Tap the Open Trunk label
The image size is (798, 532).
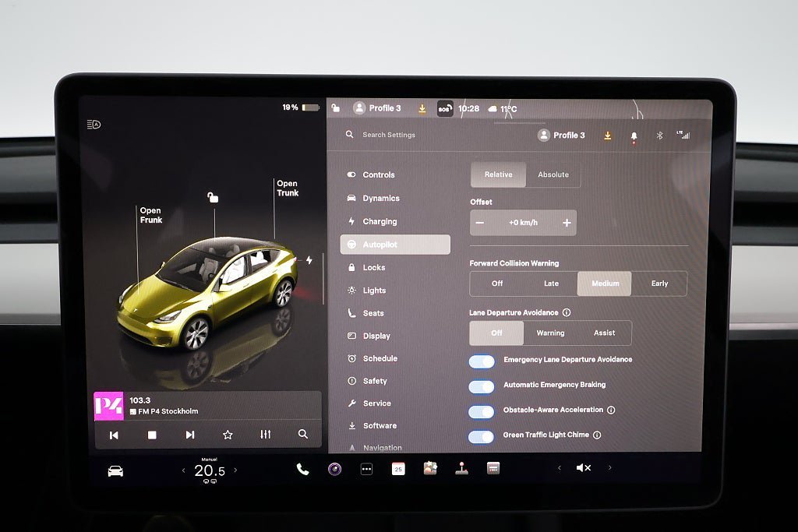click(x=288, y=188)
